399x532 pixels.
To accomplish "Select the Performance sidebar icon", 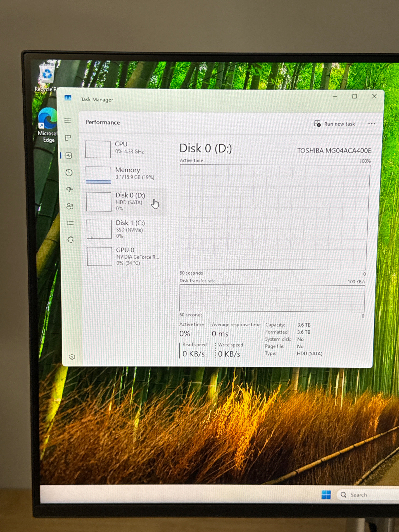I will (x=68, y=155).
